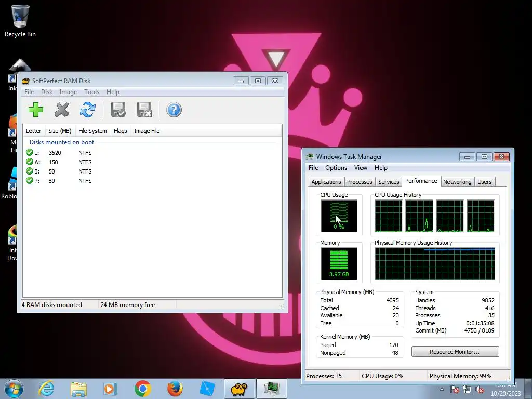This screenshot has height=399, width=532.
Task: Select the Performance tab
Action: click(x=421, y=181)
